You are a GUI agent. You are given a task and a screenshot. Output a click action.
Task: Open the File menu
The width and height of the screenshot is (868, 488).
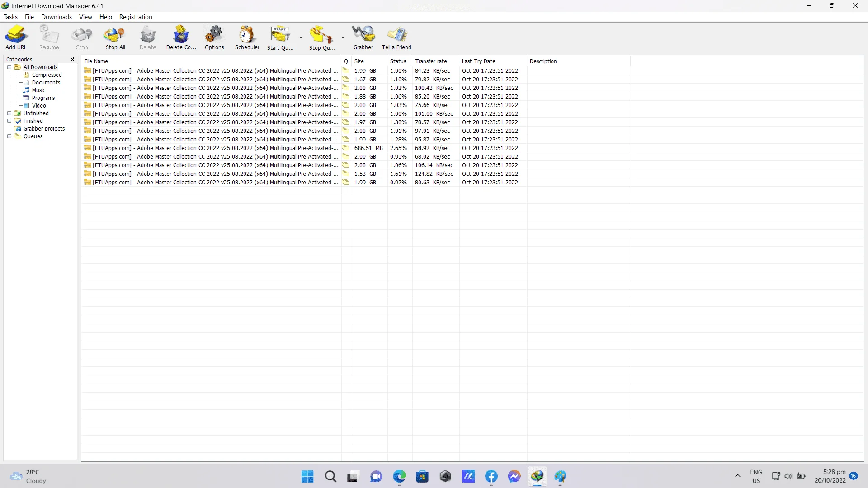pos(29,17)
